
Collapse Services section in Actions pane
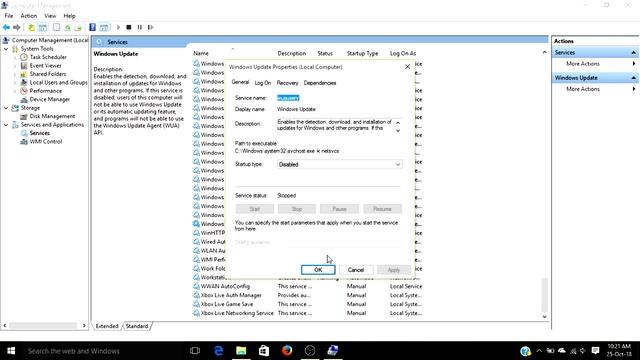point(633,53)
